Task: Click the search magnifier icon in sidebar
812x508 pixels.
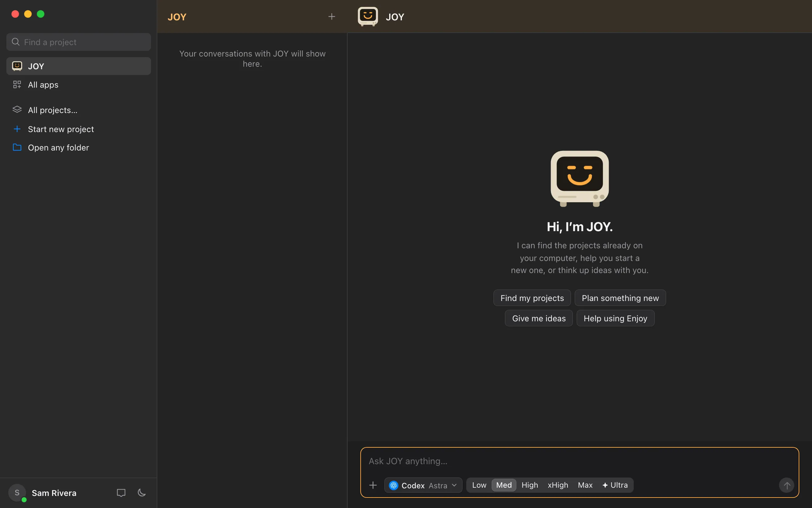Action: tap(16, 42)
